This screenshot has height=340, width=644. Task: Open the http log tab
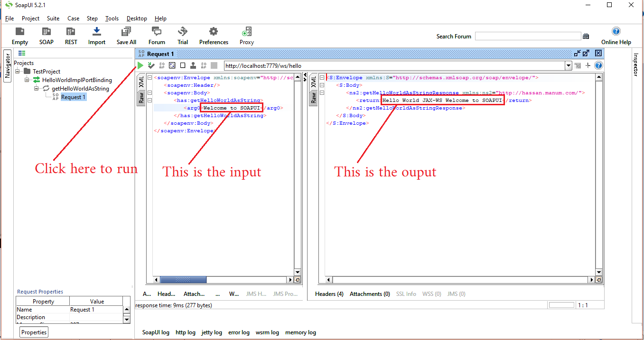[186, 332]
